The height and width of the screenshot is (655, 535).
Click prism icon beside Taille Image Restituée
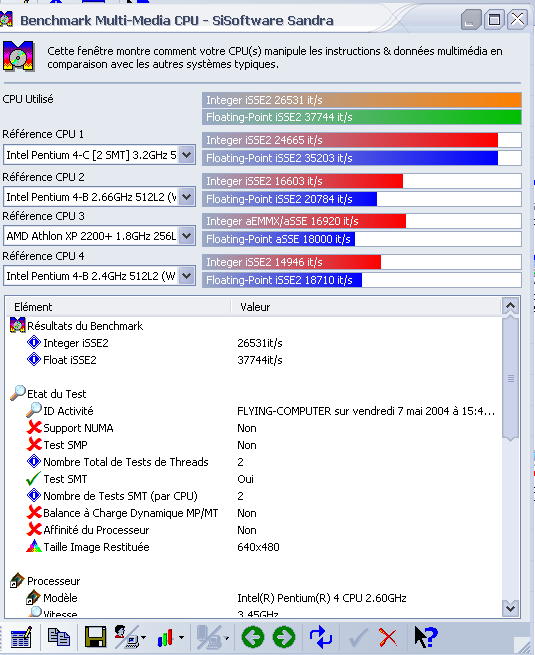point(34,546)
